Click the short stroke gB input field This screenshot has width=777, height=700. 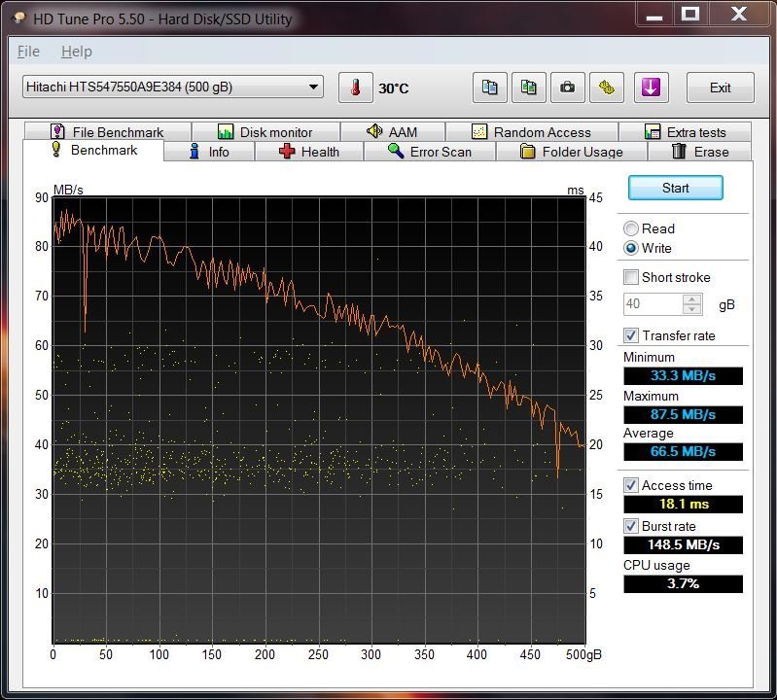653,304
